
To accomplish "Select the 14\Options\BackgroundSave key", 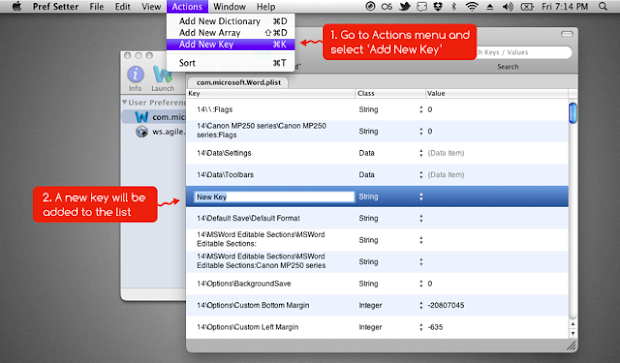I will 244,284.
